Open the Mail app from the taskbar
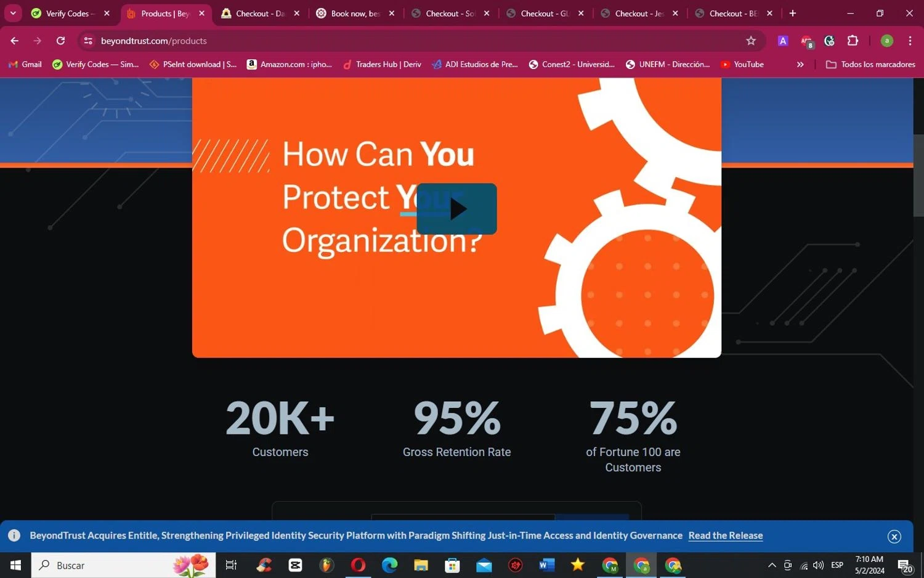This screenshot has width=924, height=578. 484,565
